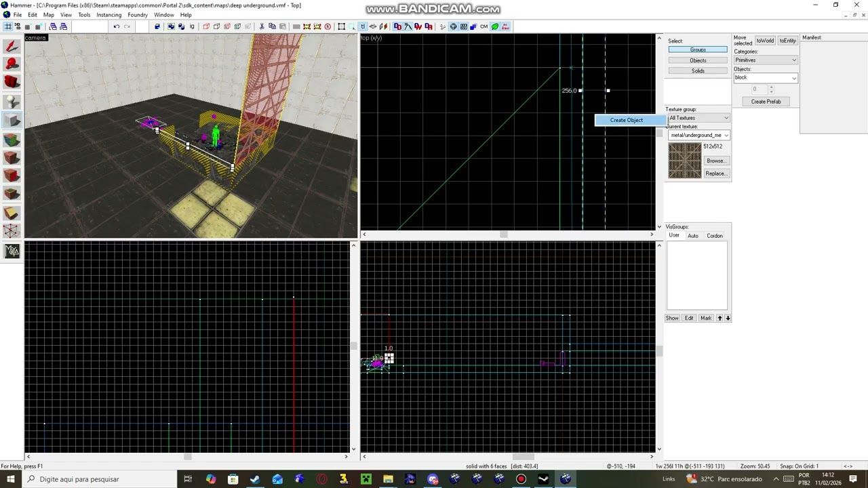Switch to the Auto VisGroups tab
The image size is (868, 488).
pos(693,236)
